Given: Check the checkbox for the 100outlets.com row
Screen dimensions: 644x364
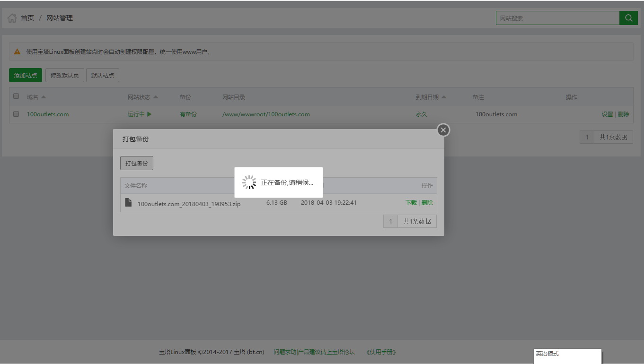Looking at the screenshot, I should (16, 113).
